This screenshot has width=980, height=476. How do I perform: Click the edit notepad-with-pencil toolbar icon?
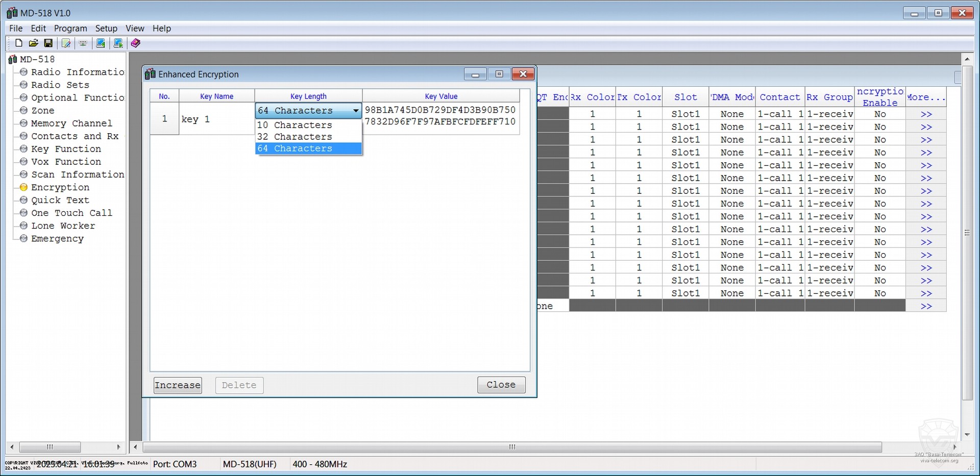(66, 43)
